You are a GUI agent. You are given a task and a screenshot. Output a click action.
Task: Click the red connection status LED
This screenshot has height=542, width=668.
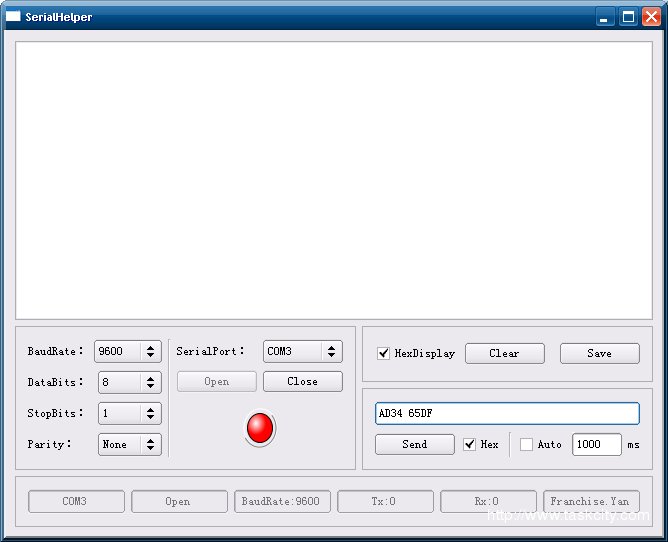point(260,428)
